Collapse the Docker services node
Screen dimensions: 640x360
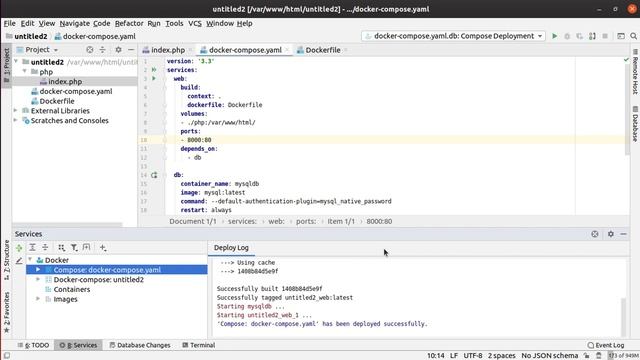(x=30, y=260)
